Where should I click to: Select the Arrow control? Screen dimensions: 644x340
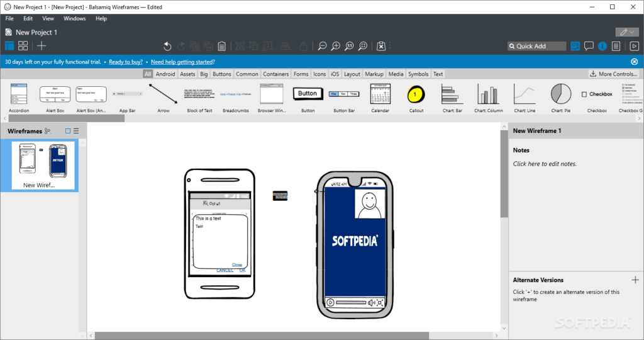164,98
